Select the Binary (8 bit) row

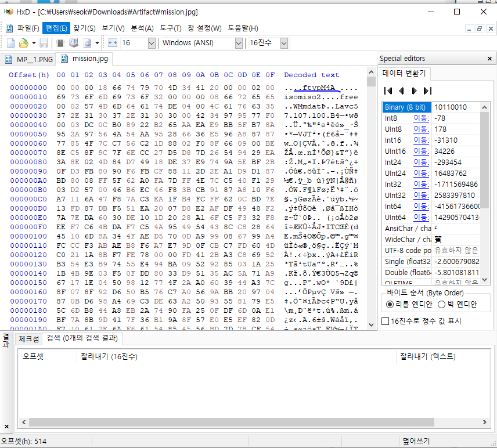431,107
